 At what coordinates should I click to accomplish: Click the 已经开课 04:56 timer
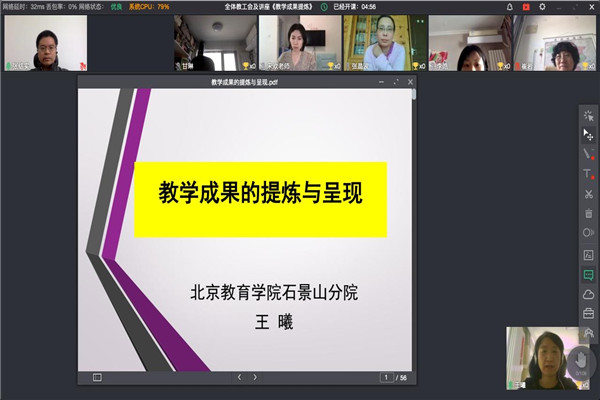(354, 7)
